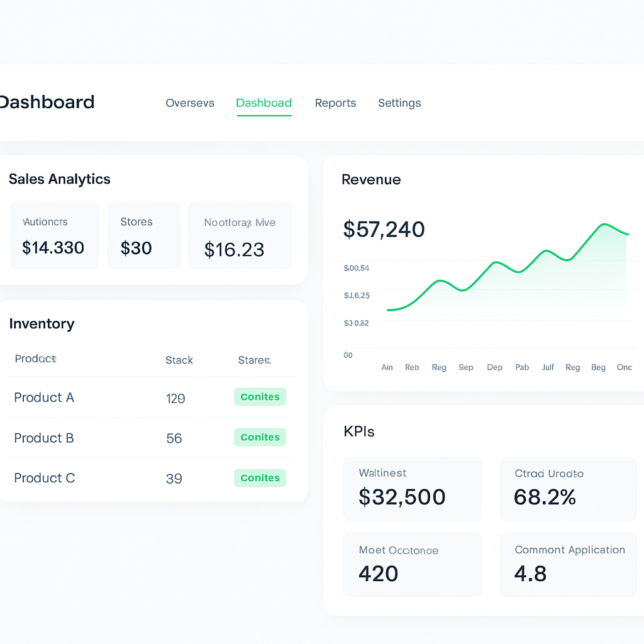The height and width of the screenshot is (644, 644).
Task: Click the Conites badge for Product A
Action: click(x=260, y=397)
